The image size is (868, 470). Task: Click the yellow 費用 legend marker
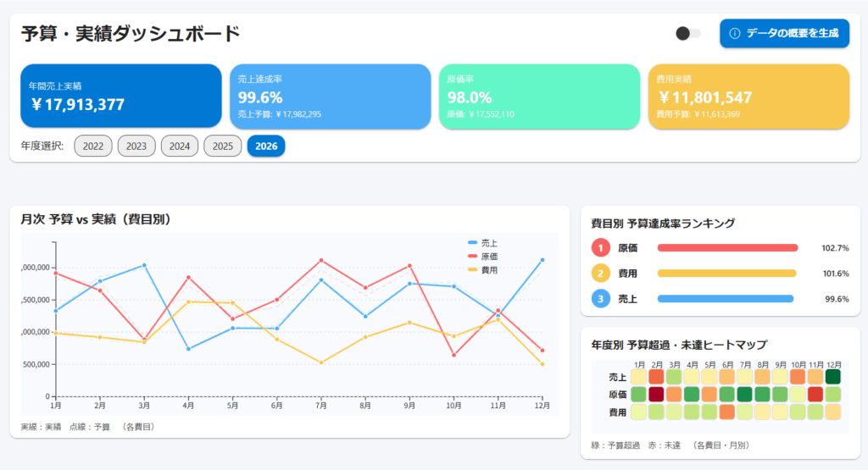[x=473, y=270]
